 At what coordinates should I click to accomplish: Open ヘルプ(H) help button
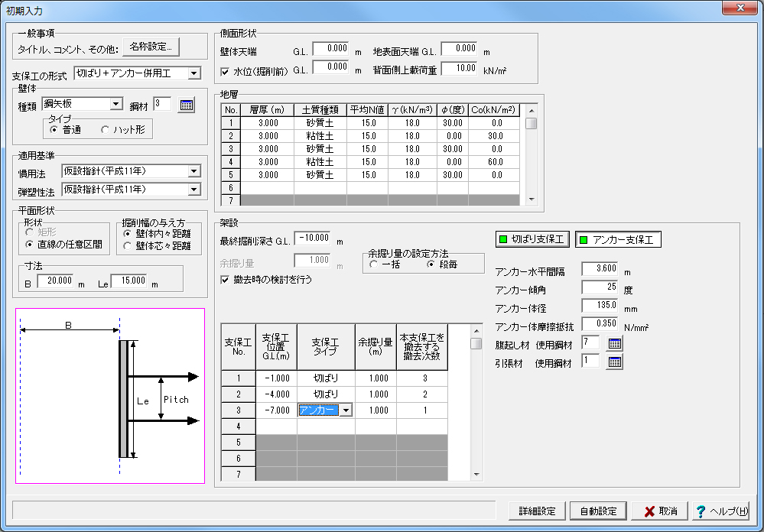pos(720,511)
